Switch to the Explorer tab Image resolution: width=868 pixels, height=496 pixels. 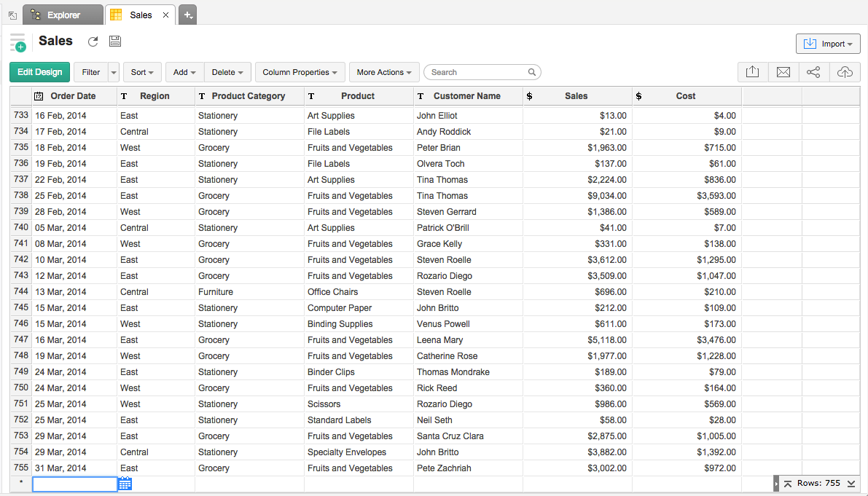click(63, 15)
